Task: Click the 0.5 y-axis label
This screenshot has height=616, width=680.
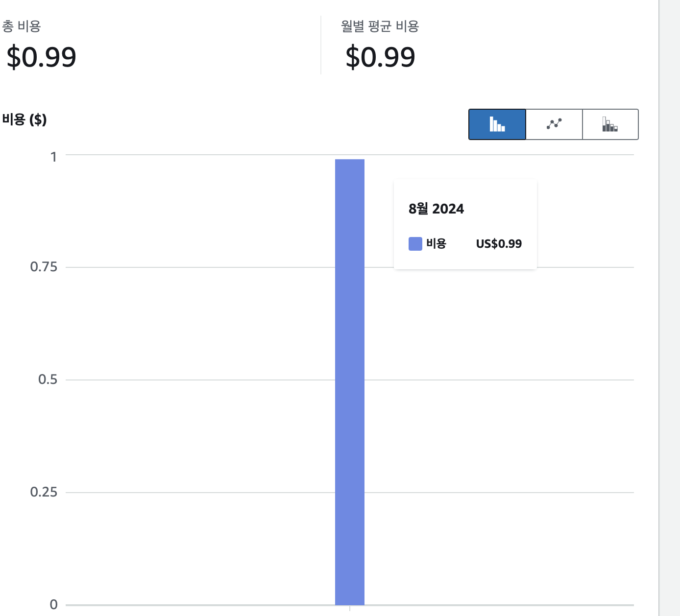Action: (48, 379)
